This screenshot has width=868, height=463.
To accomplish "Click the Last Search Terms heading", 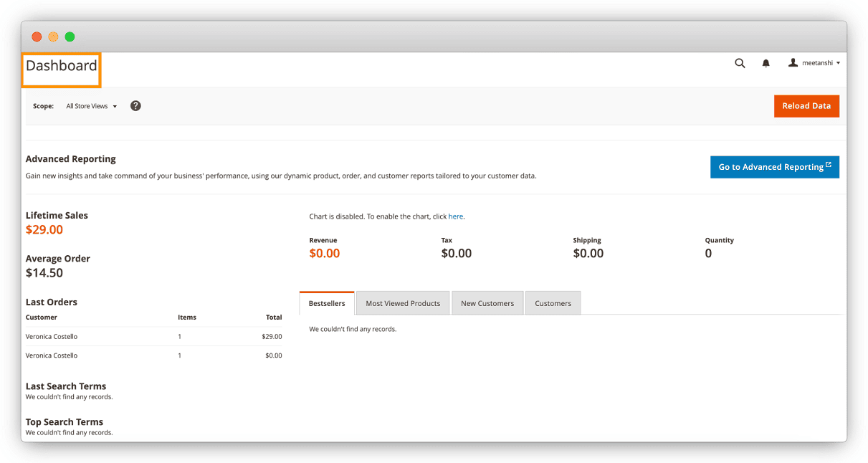I will [x=66, y=386].
